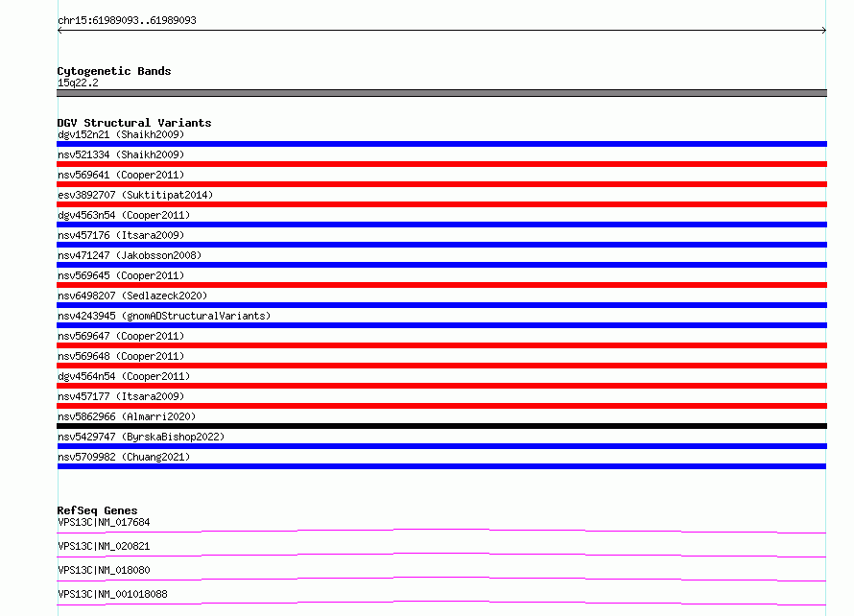Select nsv5709982 (Chuang2021) label

pos(124,457)
